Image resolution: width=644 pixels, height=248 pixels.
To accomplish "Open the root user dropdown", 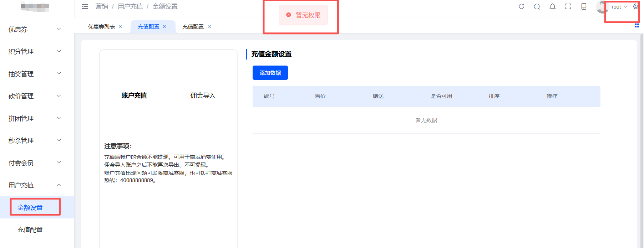I will coord(619,7).
